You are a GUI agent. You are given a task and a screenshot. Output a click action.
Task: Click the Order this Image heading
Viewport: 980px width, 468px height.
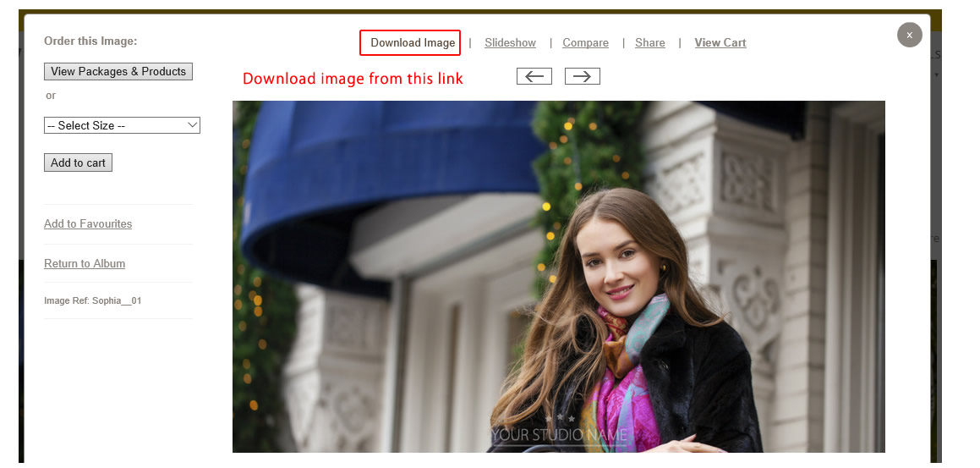90,41
